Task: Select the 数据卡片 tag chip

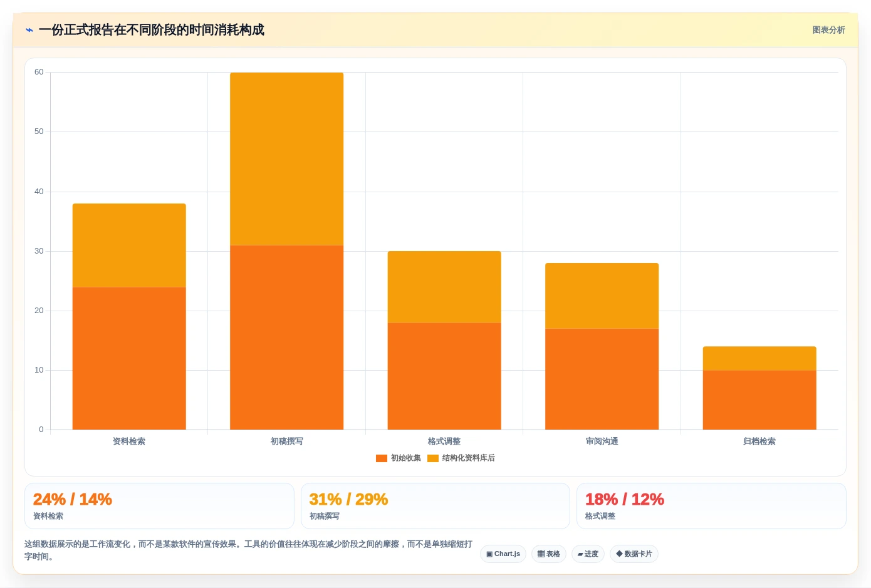Action: click(x=634, y=554)
